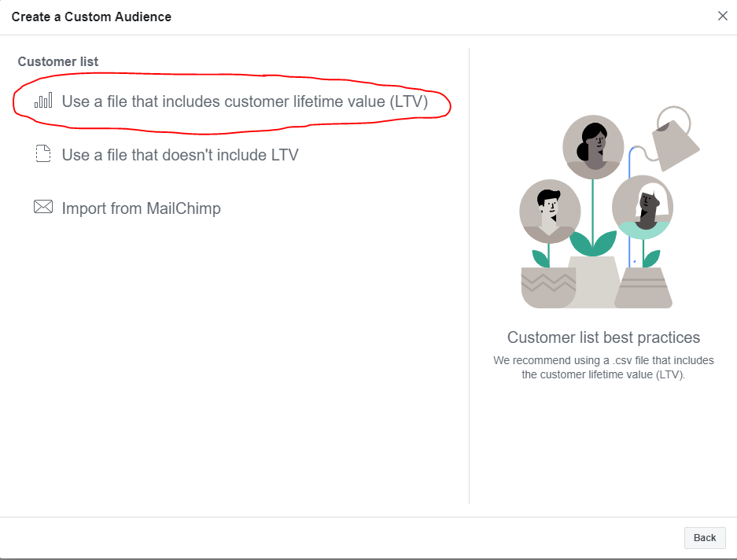Close the Create a Custom Audience dialog
Image resolution: width=737 pixels, height=560 pixels.
point(722,16)
